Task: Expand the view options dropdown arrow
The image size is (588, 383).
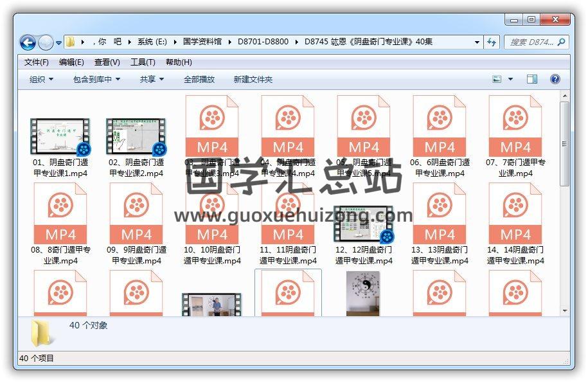Action: click(511, 79)
